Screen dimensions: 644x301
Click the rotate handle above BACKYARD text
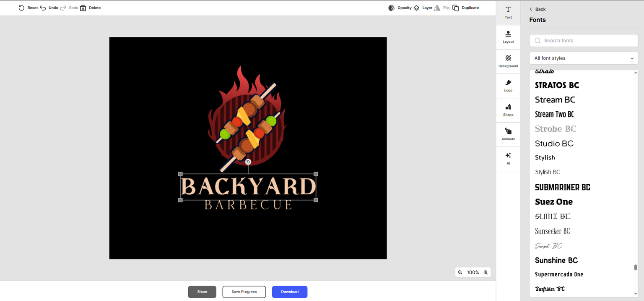[x=248, y=162]
